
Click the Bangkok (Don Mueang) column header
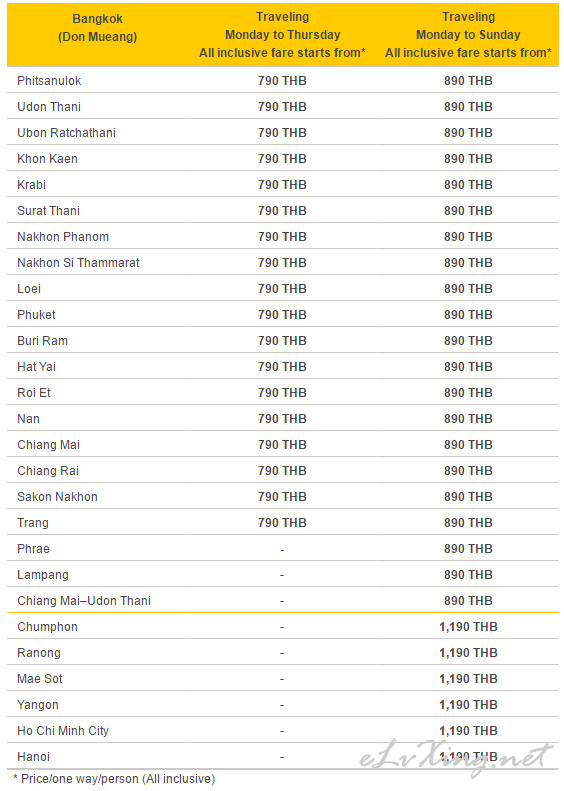click(x=97, y=28)
